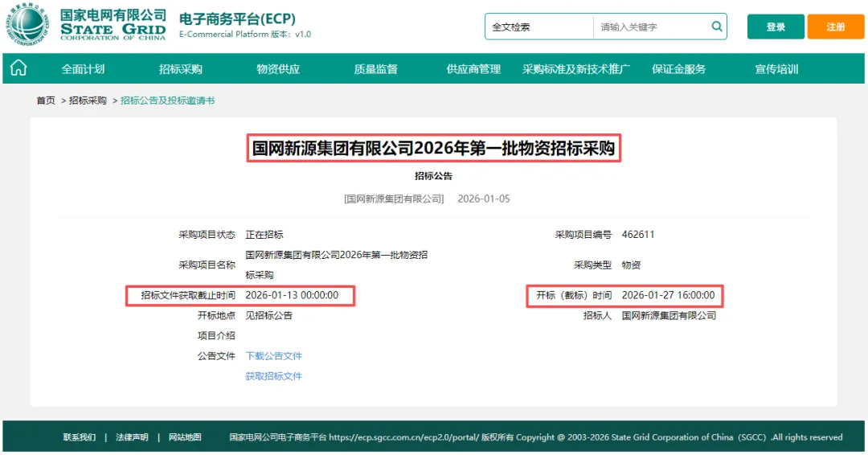
Task: Click the 开标（截标）时间 label
Action: pyautogui.click(x=574, y=296)
